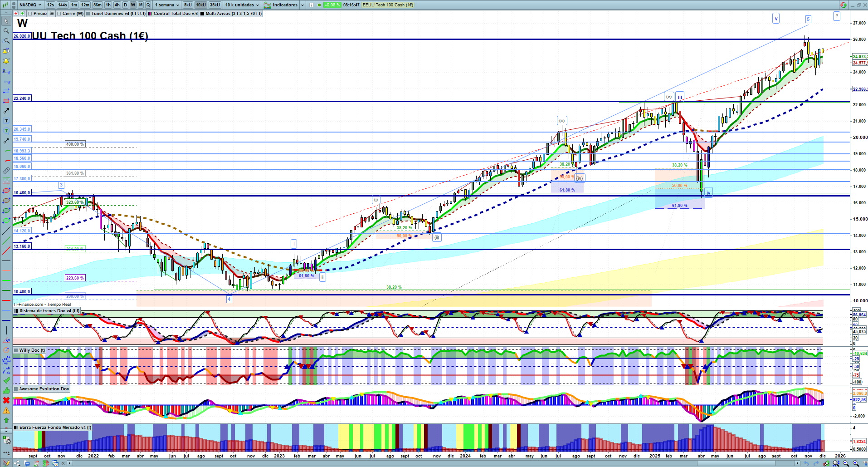This screenshot has height=467, width=868.
Task: Click the 35kU units button
Action: click(x=215, y=5)
